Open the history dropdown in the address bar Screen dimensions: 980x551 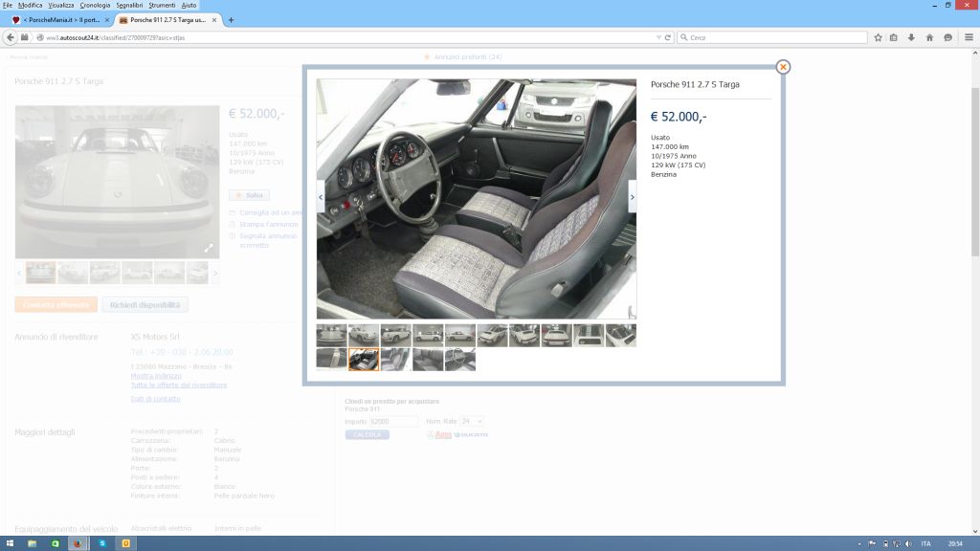658,37
